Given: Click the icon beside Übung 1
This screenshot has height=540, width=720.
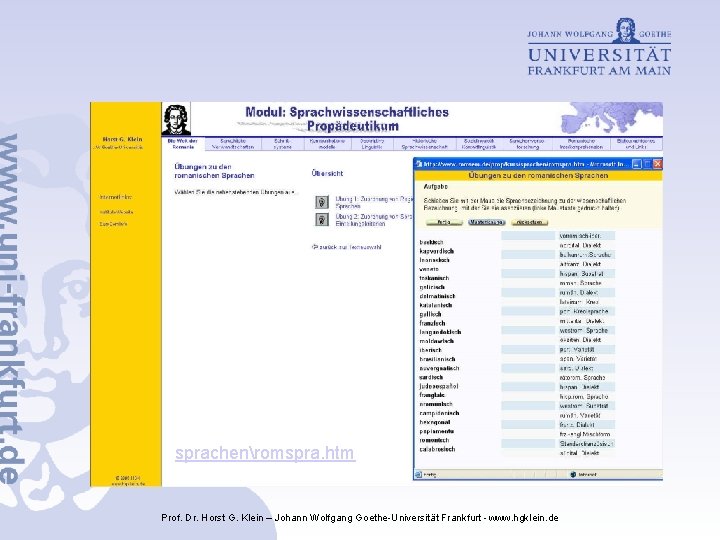Looking at the screenshot, I should [322, 202].
